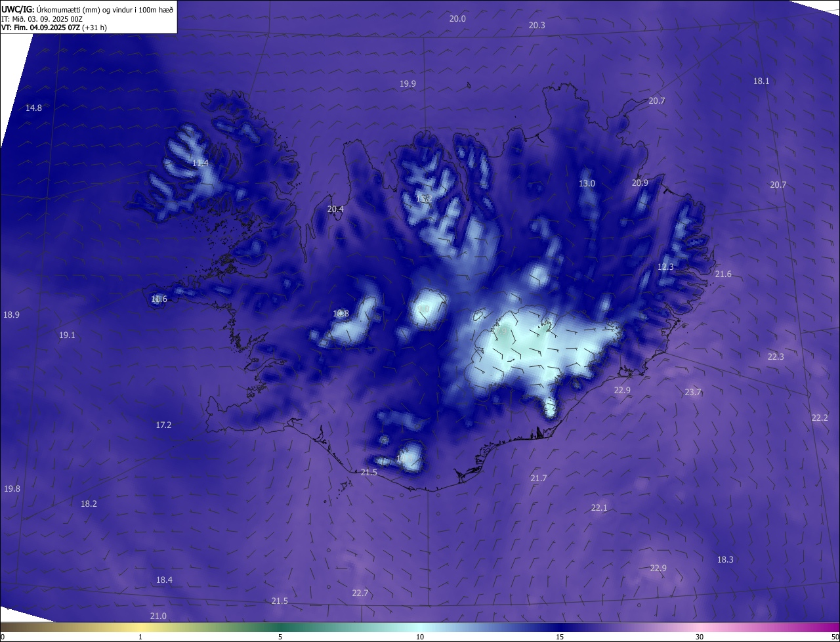Click the 12.3 value on the map
840x642 pixels.
665,267
